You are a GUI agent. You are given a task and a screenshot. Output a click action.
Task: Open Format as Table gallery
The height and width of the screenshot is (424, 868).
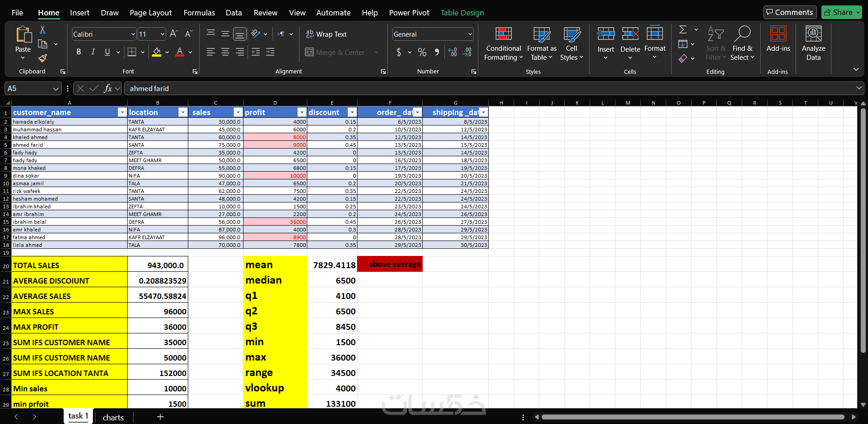[542, 44]
